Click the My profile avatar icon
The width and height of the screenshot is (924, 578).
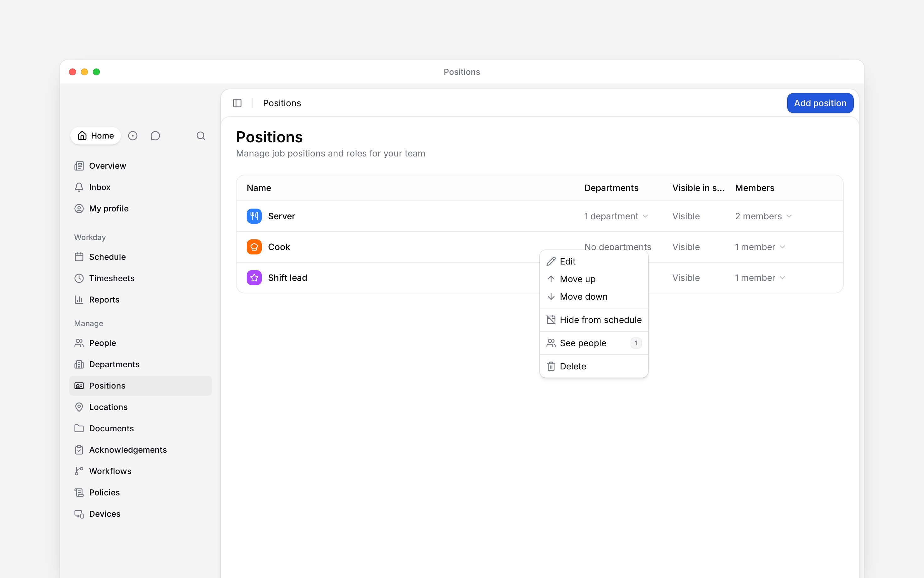coord(79,209)
